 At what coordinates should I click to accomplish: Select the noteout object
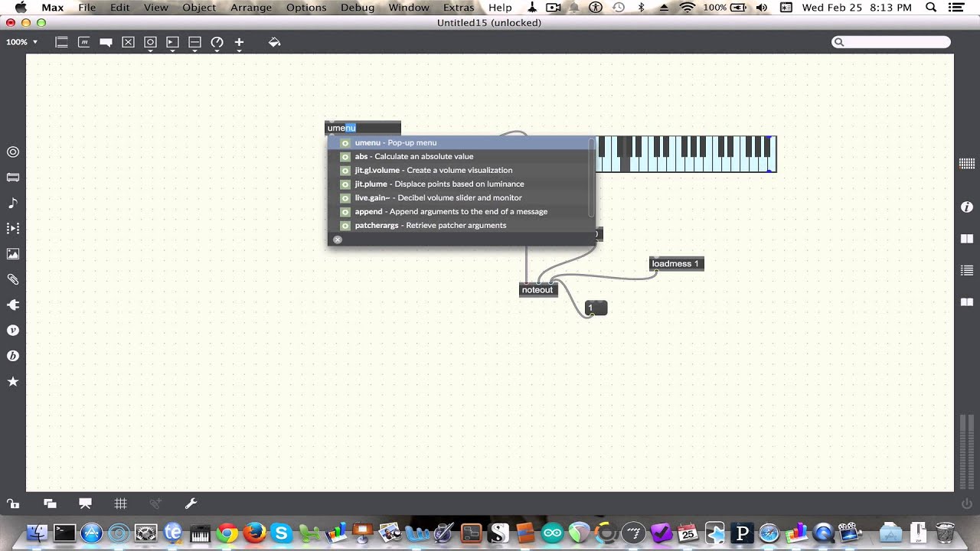coord(537,289)
